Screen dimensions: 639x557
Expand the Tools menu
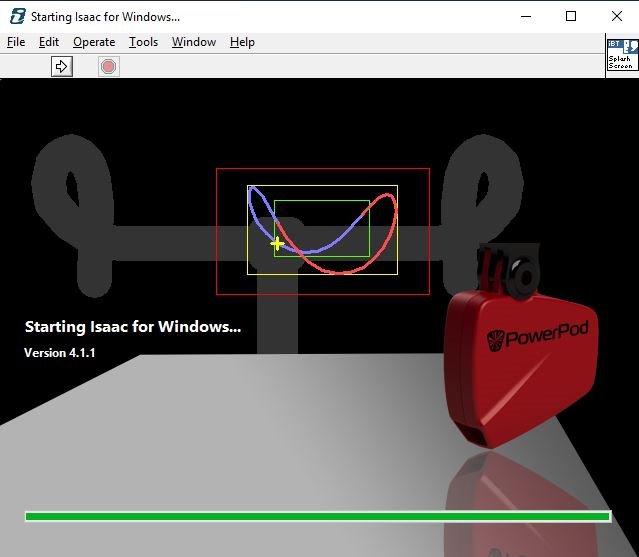[143, 42]
